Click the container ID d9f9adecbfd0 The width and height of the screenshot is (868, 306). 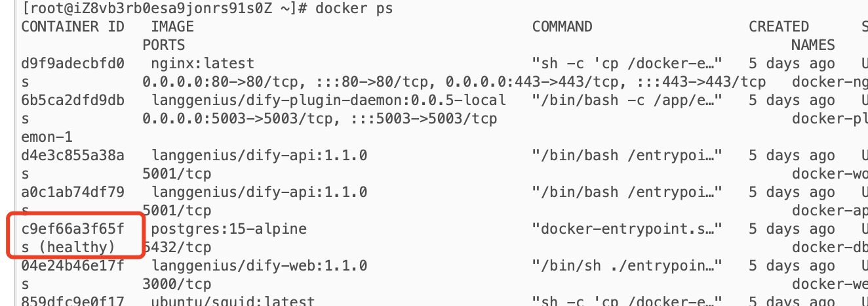(73, 64)
